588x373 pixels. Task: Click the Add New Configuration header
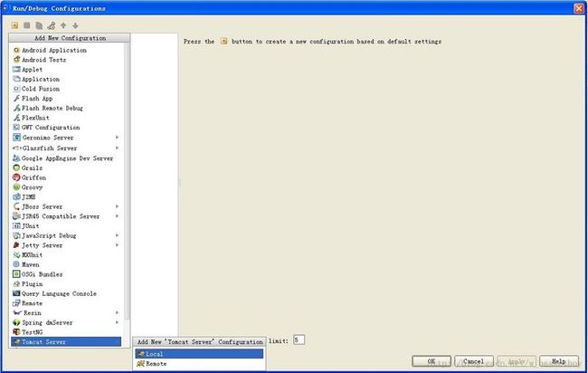click(x=70, y=38)
